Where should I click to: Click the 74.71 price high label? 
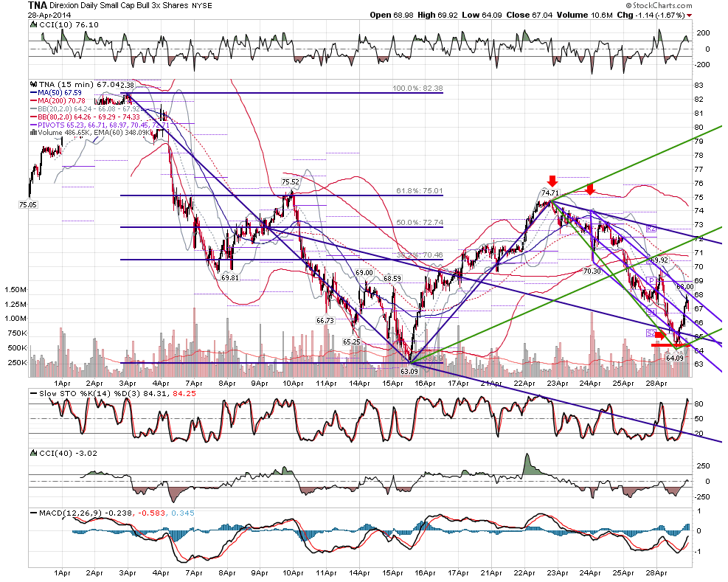pos(550,193)
